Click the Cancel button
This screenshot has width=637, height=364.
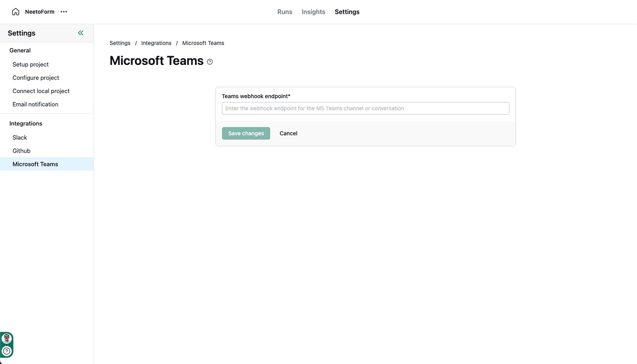click(288, 133)
